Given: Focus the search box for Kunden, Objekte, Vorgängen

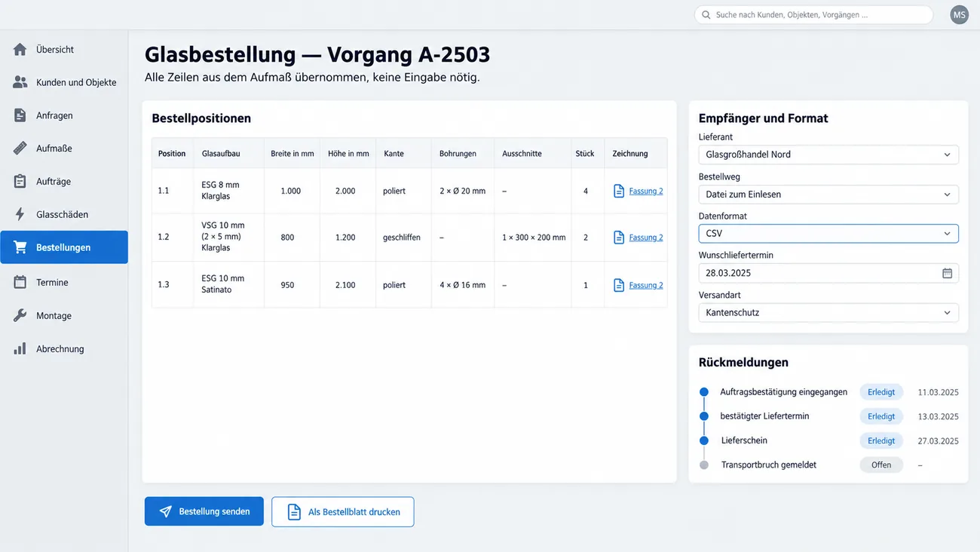Looking at the screenshot, I should [x=813, y=15].
